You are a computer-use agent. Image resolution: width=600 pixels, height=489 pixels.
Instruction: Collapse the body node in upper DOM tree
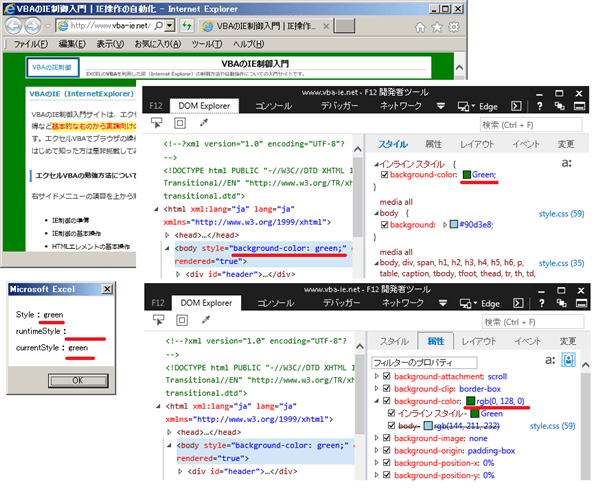[x=167, y=248]
